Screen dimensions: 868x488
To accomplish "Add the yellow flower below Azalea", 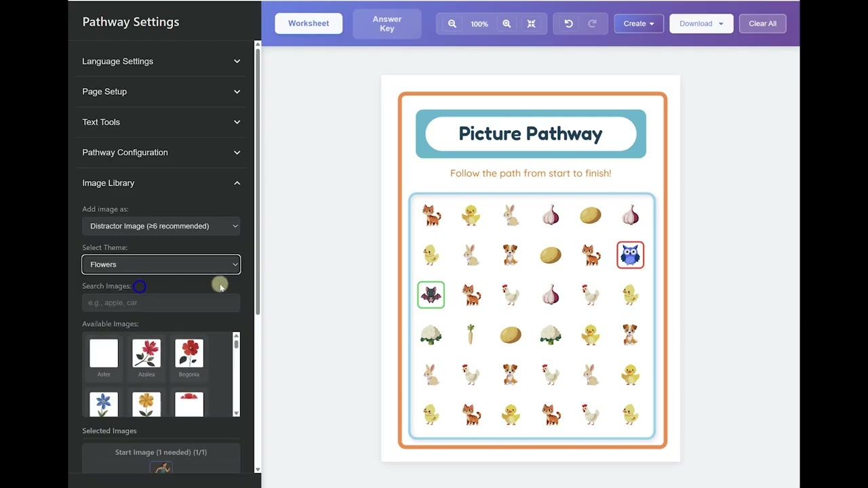I will pos(146,405).
